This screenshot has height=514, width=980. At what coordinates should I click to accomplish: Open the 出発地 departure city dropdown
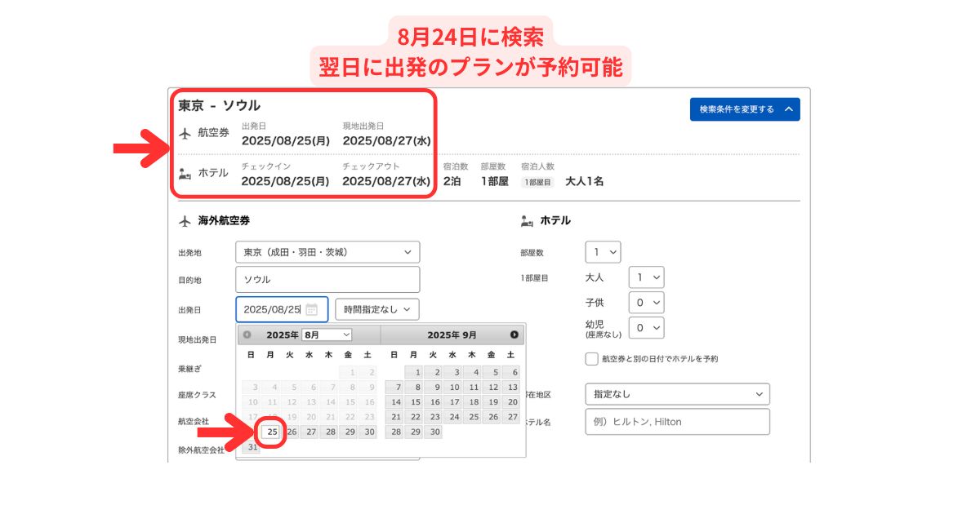click(x=327, y=252)
